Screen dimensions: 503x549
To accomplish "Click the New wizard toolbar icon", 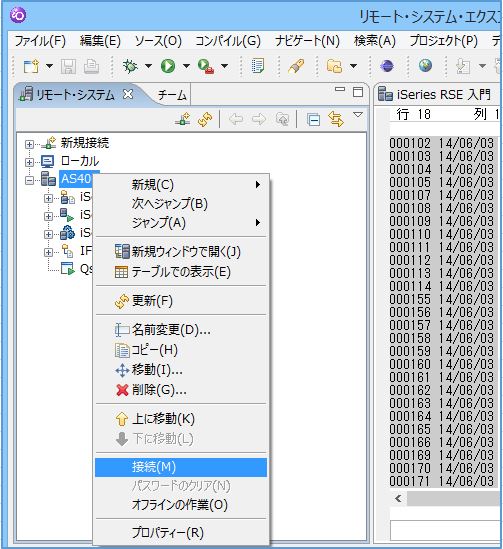I will [31, 66].
